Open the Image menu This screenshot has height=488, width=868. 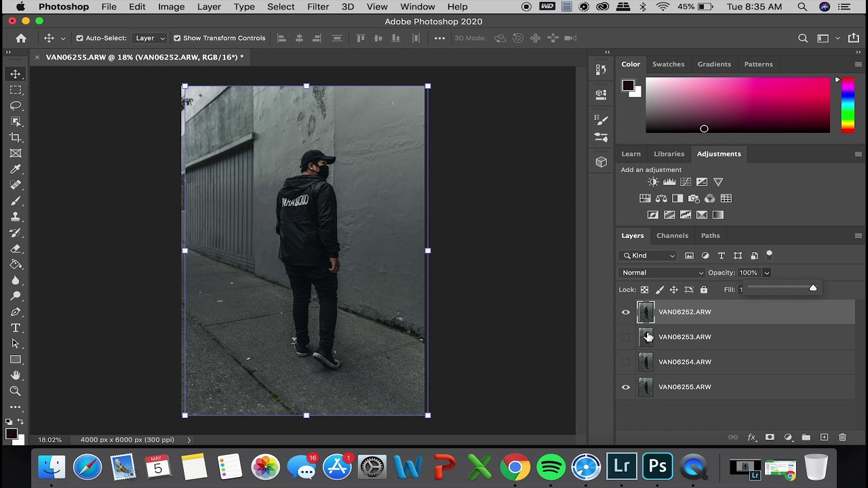tap(172, 7)
